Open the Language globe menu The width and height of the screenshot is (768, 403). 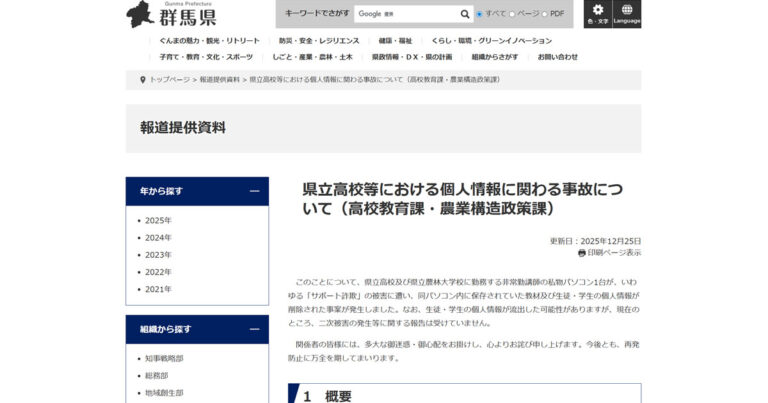click(x=627, y=13)
